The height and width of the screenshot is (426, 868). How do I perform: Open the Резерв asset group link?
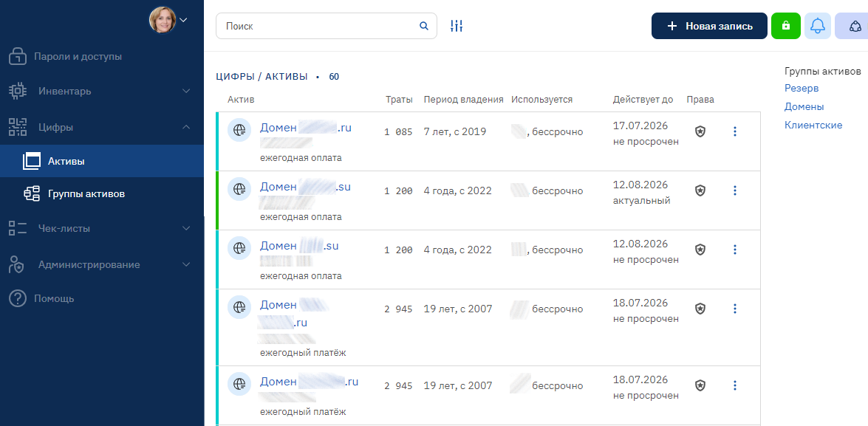point(801,89)
